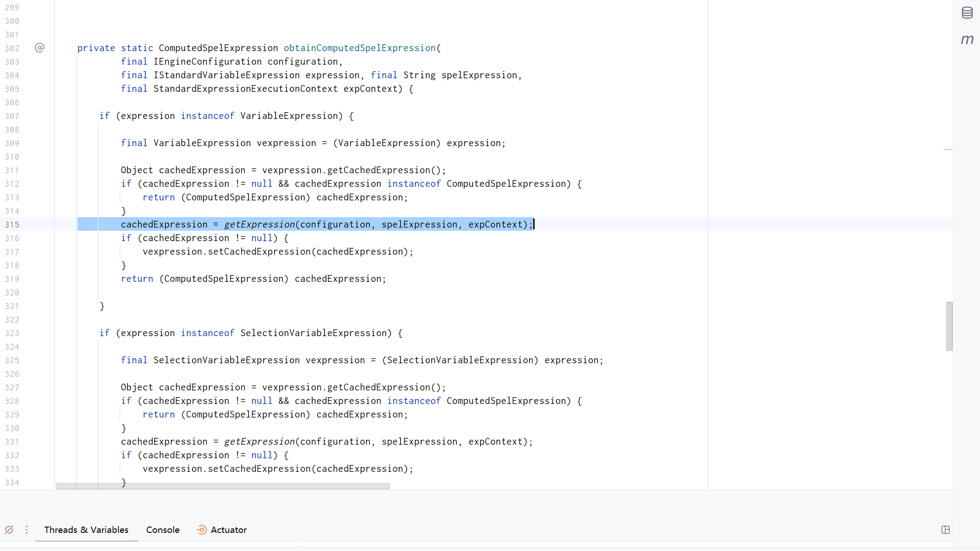980x551 pixels.
Task: Click the horizontal scrollbar thumb below code
Action: 222,486
